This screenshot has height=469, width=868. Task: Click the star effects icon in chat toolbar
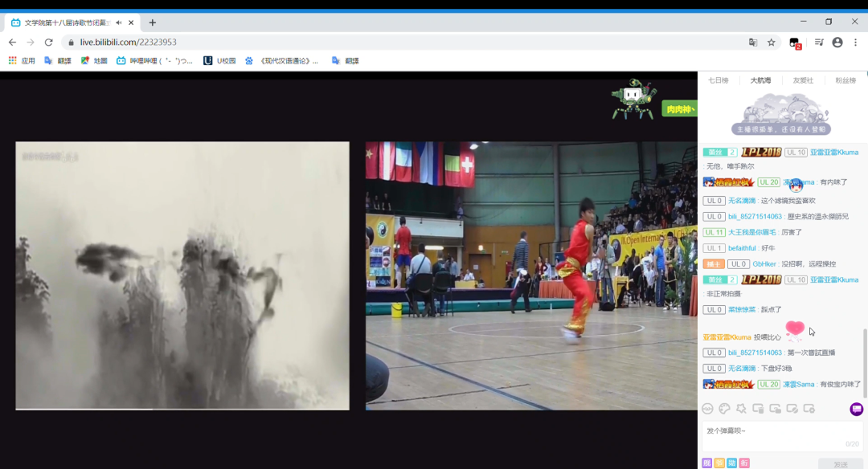741,409
